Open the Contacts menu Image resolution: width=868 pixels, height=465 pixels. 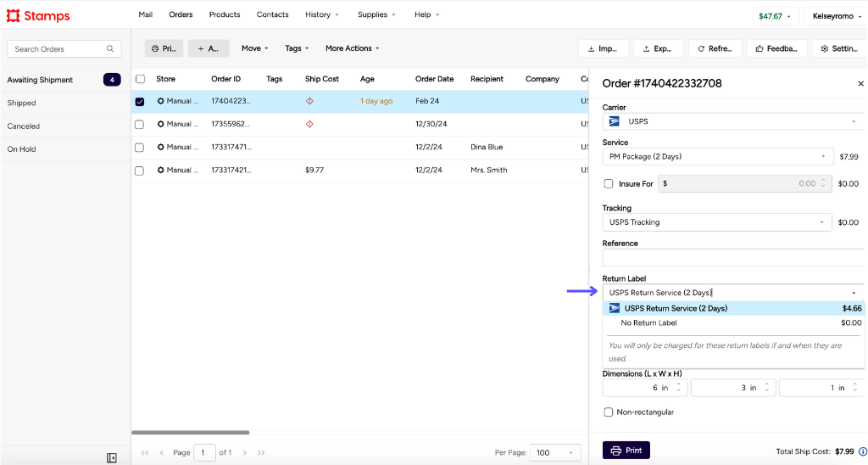pos(272,14)
